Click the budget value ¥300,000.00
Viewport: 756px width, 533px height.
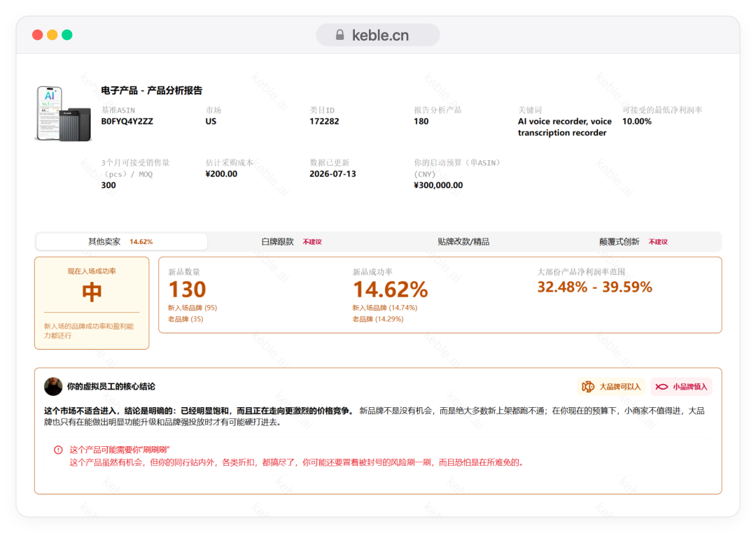pos(438,185)
